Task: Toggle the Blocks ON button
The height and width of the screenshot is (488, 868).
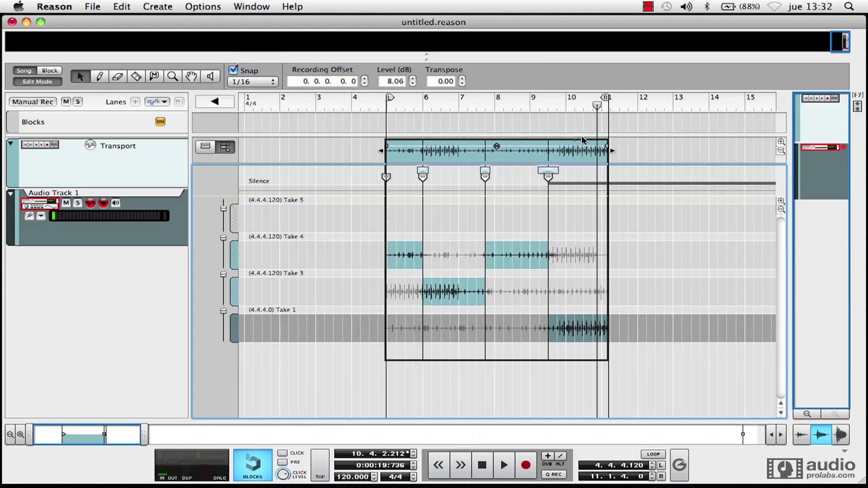Action: (x=160, y=122)
